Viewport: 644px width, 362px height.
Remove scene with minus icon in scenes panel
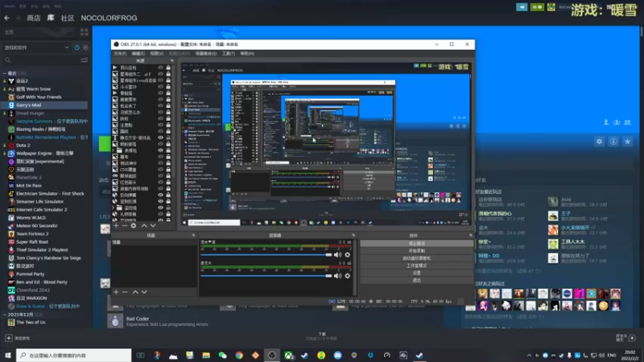125,292
